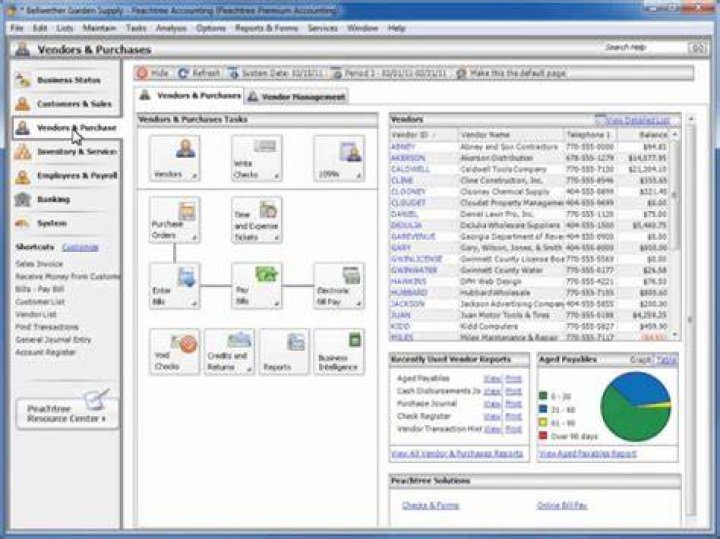Go to Business Status in sidebar
Image resolution: width=720 pixels, height=539 pixels.
[66, 80]
